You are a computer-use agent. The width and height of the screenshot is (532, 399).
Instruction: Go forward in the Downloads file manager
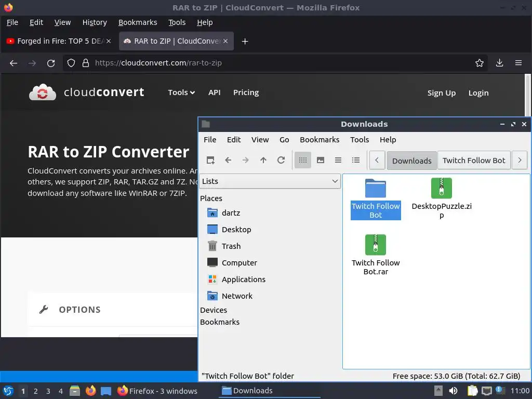point(246,160)
